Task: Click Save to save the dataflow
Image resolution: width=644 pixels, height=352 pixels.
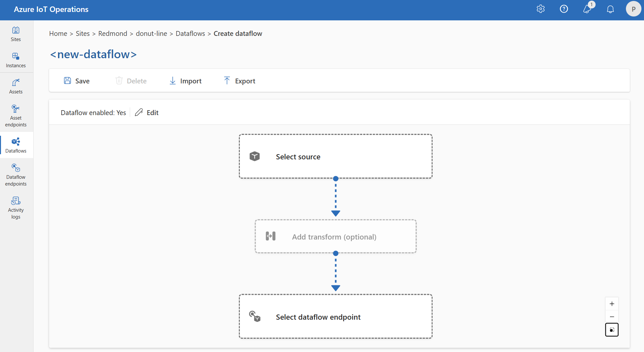Action: pyautogui.click(x=77, y=80)
